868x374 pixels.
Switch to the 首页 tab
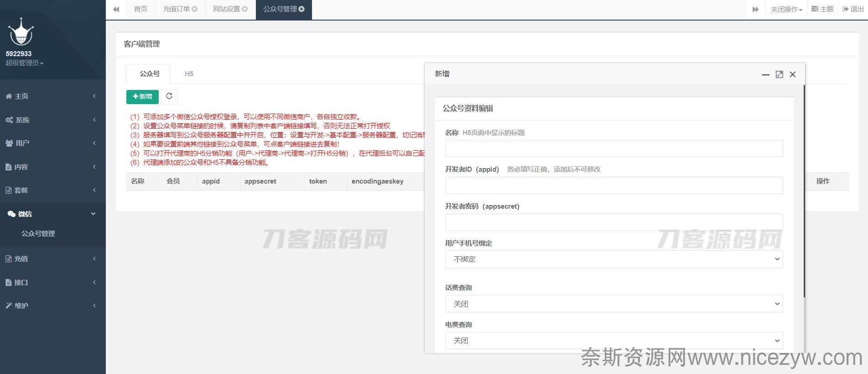coord(140,9)
